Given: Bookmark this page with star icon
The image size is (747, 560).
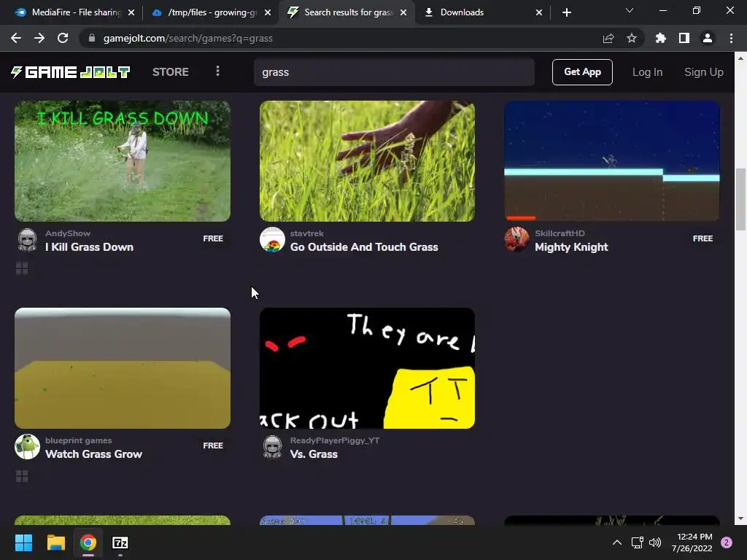Looking at the screenshot, I should click(632, 38).
